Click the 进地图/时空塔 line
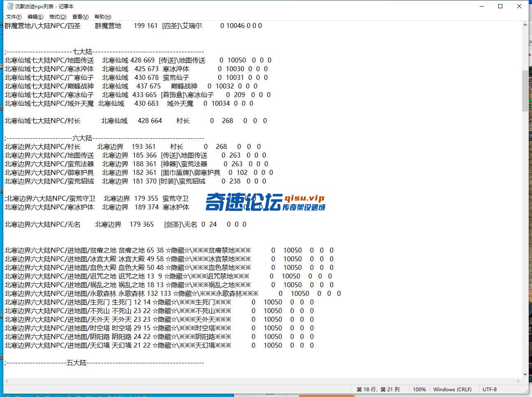 pyautogui.click(x=159, y=328)
